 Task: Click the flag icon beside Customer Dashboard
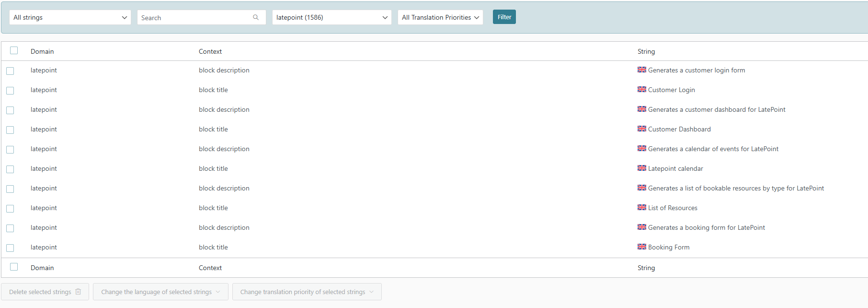pos(642,129)
